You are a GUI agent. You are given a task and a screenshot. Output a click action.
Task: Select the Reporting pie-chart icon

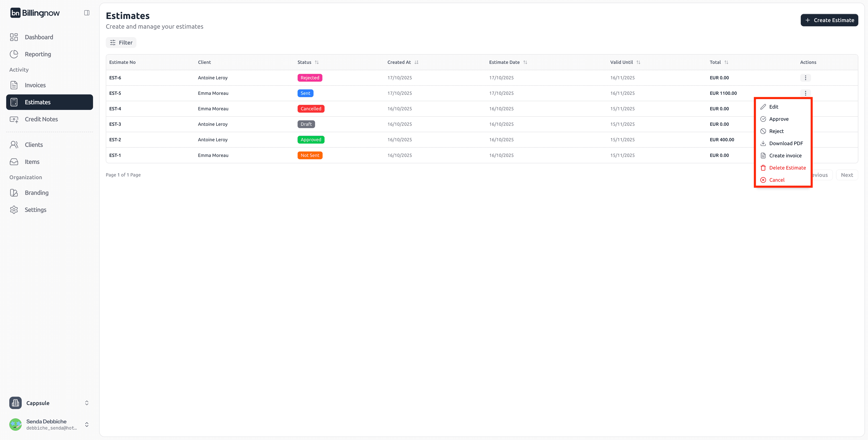[14, 54]
